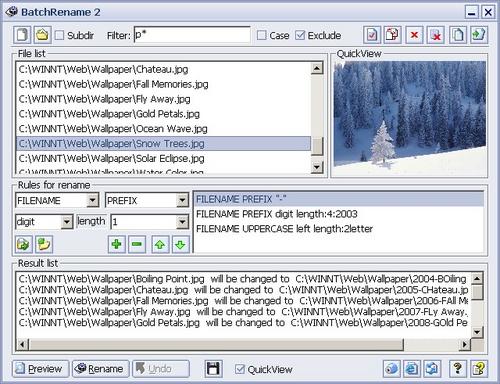Open the FILENAME dropdown
Image resolution: width=500 pixels, height=384 pixels.
pos(92,201)
